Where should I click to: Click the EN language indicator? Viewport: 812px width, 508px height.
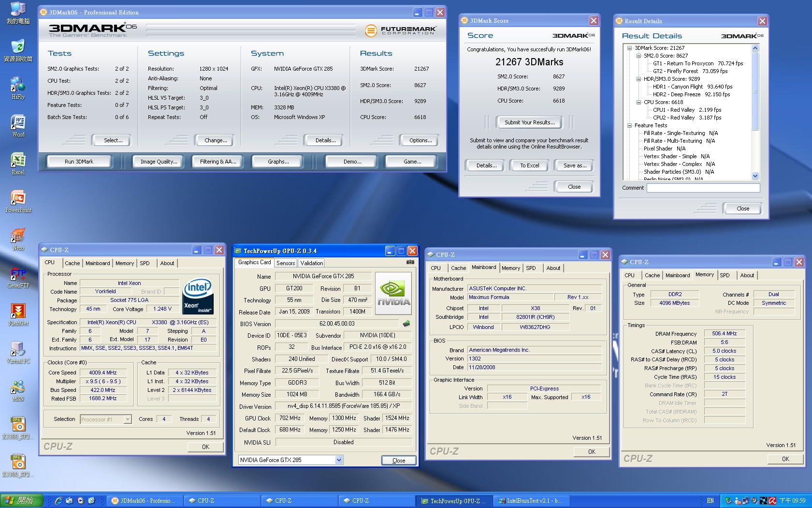click(710, 501)
